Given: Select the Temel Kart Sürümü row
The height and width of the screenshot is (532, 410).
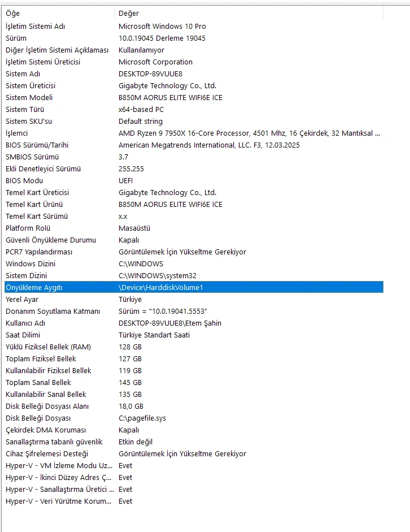Looking at the screenshot, I should click(194, 216).
